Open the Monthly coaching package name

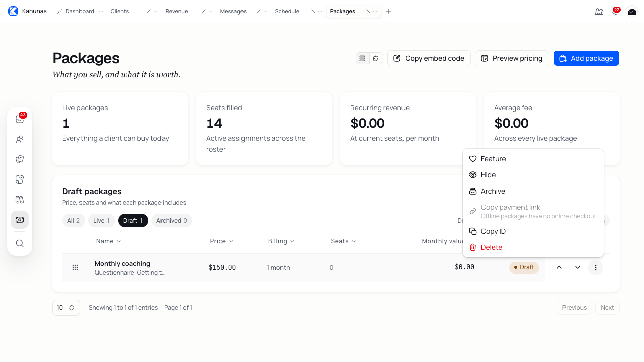click(x=122, y=263)
